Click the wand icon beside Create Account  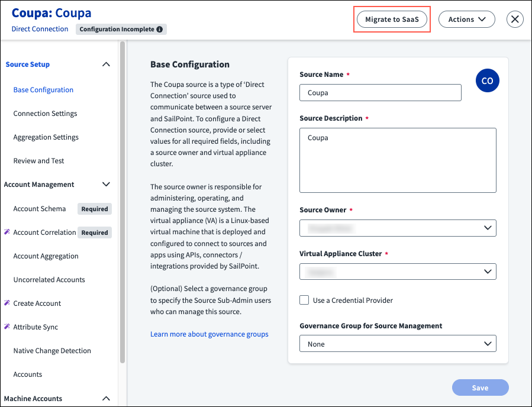tap(7, 303)
